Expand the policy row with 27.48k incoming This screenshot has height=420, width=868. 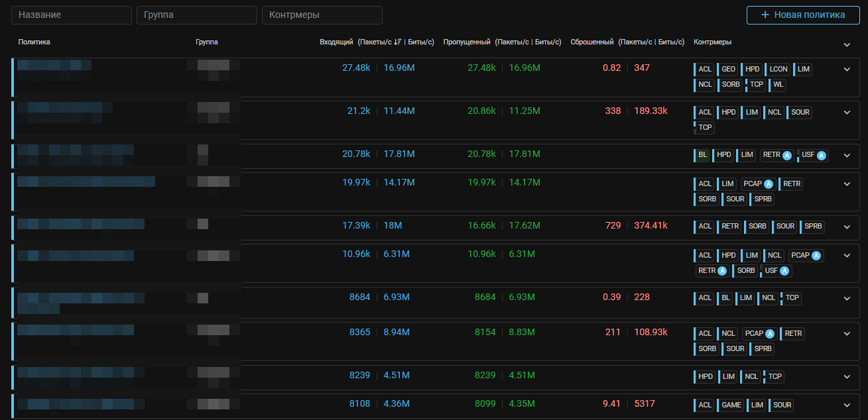847,69
